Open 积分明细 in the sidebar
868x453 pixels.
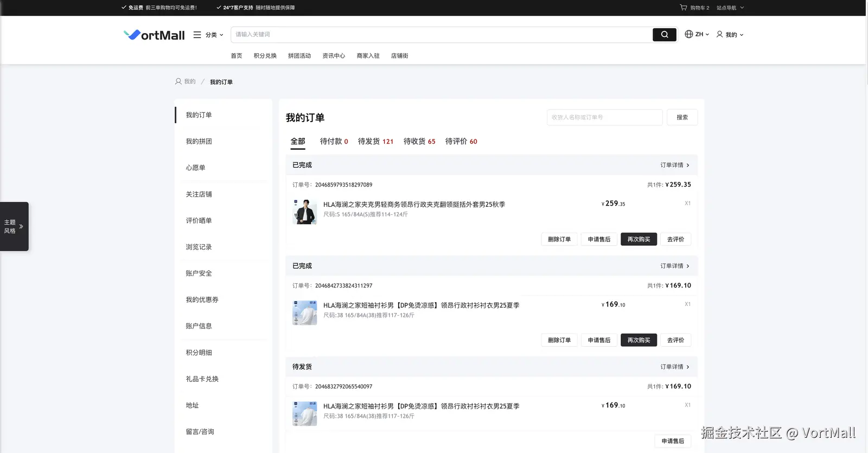click(x=199, y=353)
